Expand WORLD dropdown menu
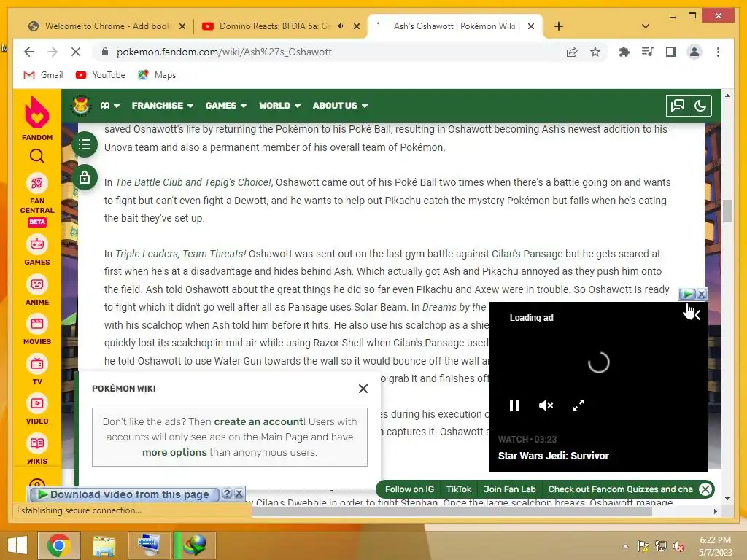The image size is (747, 560). (279, 106)
